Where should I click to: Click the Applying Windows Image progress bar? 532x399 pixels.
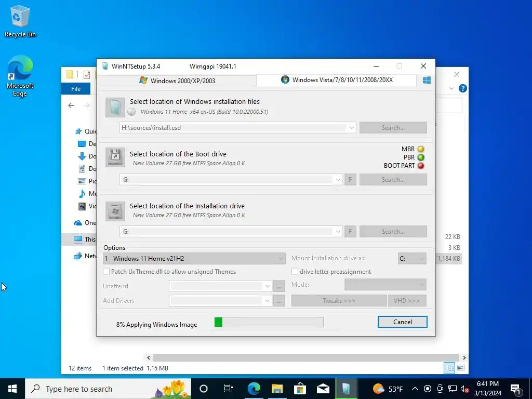click(269, 322)
